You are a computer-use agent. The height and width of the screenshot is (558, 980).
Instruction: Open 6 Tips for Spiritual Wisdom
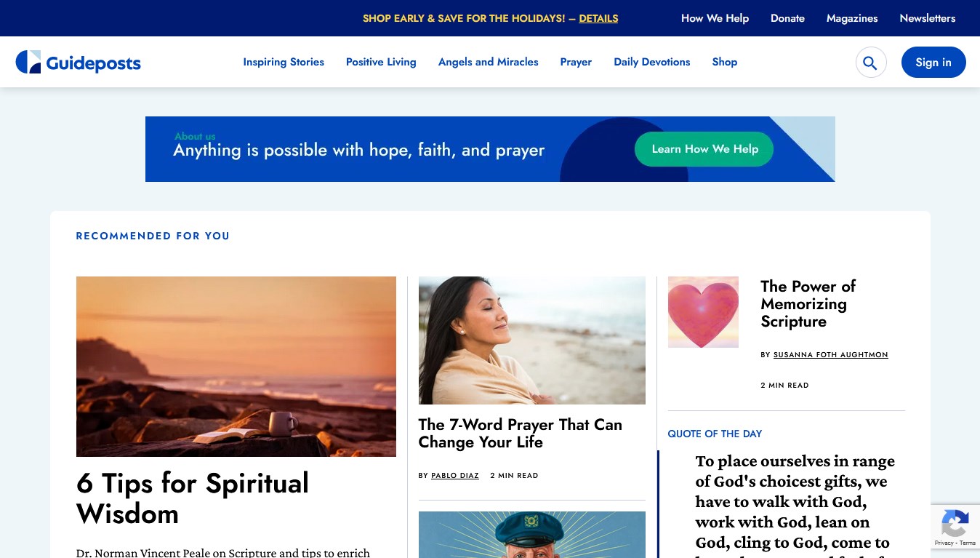tap(193, 498)
